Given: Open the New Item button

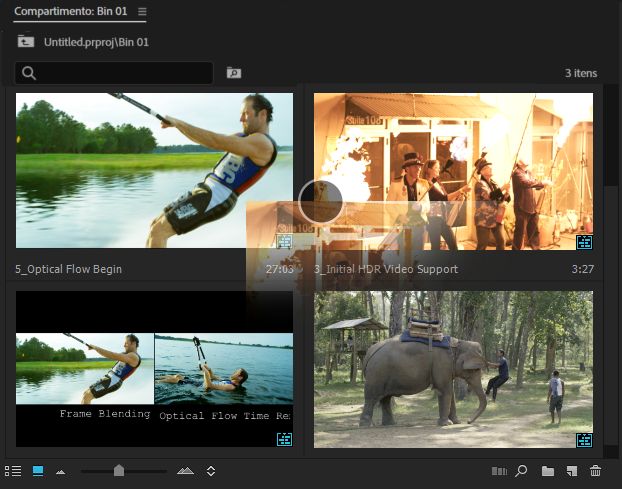Looking at the screenshot, I should [572, 471].
